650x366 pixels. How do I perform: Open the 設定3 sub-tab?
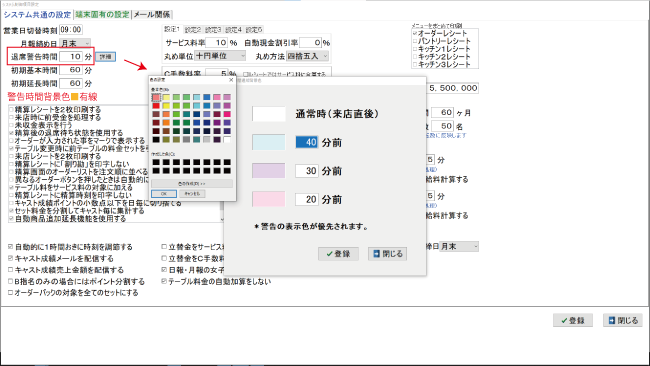coord(213,30)
